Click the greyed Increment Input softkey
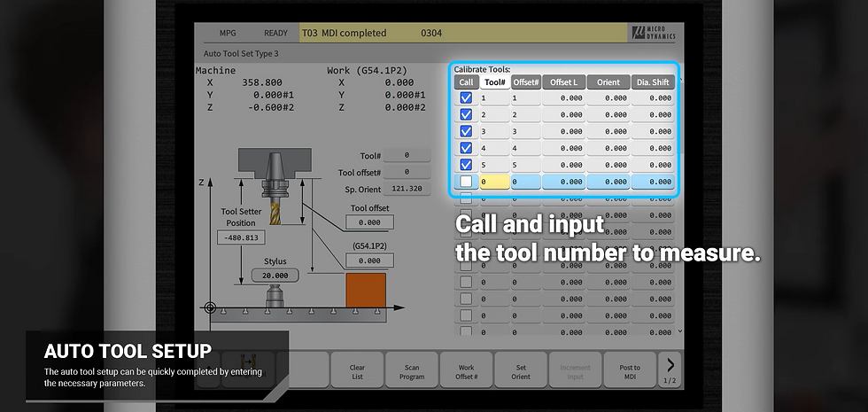 [575, 369]
